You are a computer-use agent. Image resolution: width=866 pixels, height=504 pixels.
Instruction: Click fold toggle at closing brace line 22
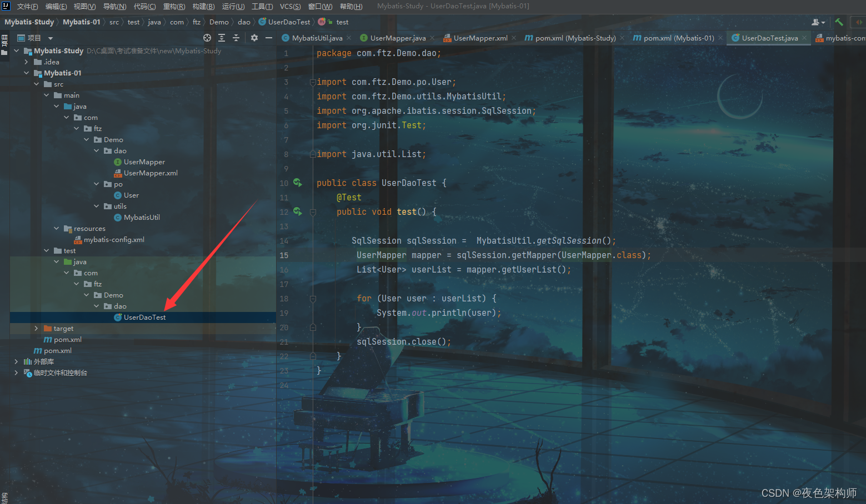click(x=313, y=356)
